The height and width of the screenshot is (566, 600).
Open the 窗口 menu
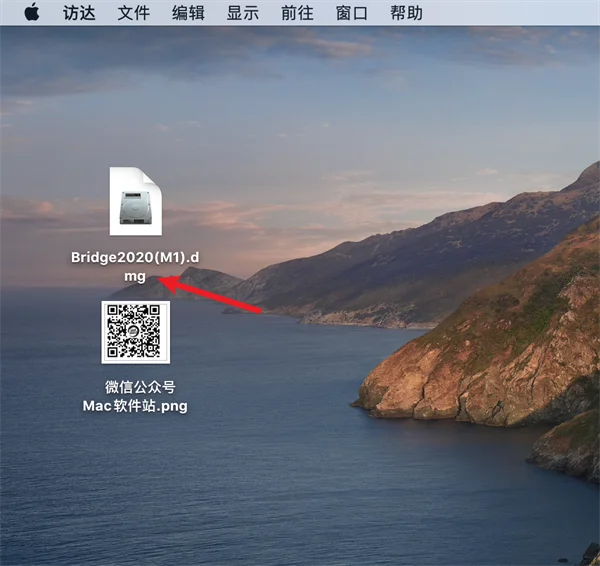[x=352, y=13]
